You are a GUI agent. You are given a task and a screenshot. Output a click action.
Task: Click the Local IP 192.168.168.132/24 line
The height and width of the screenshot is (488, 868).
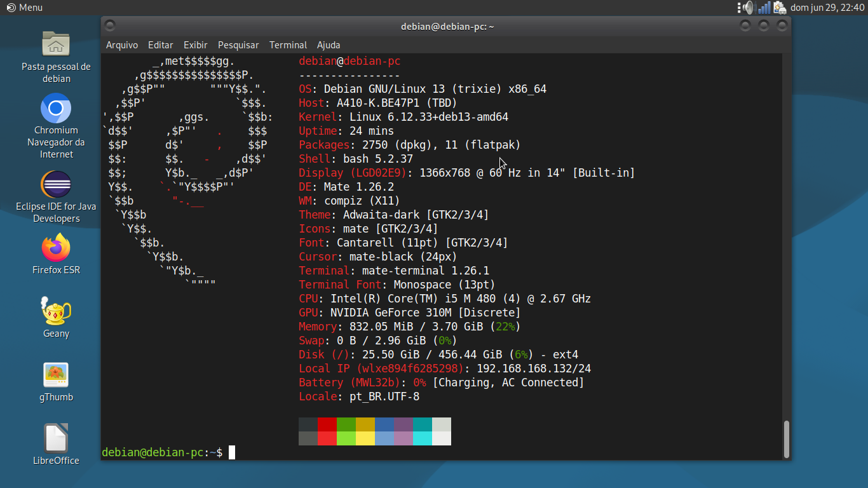click(445, 369)
